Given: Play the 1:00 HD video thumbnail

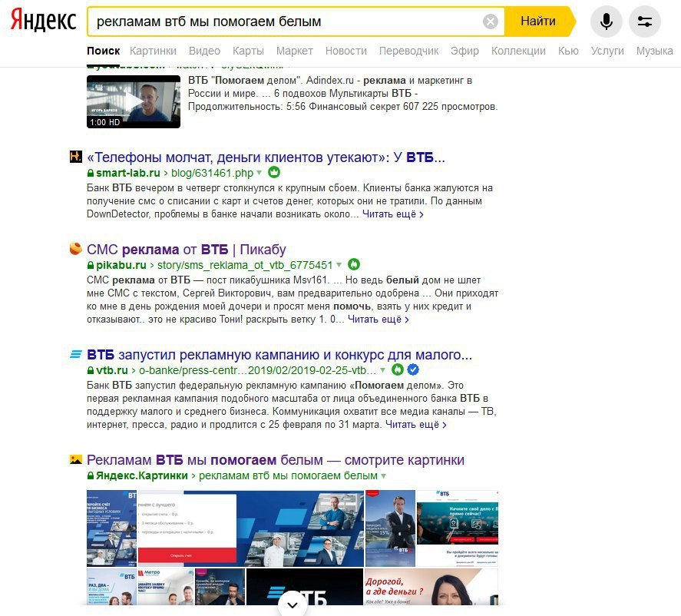Looking at the screenshot, I should pos(134,101).
